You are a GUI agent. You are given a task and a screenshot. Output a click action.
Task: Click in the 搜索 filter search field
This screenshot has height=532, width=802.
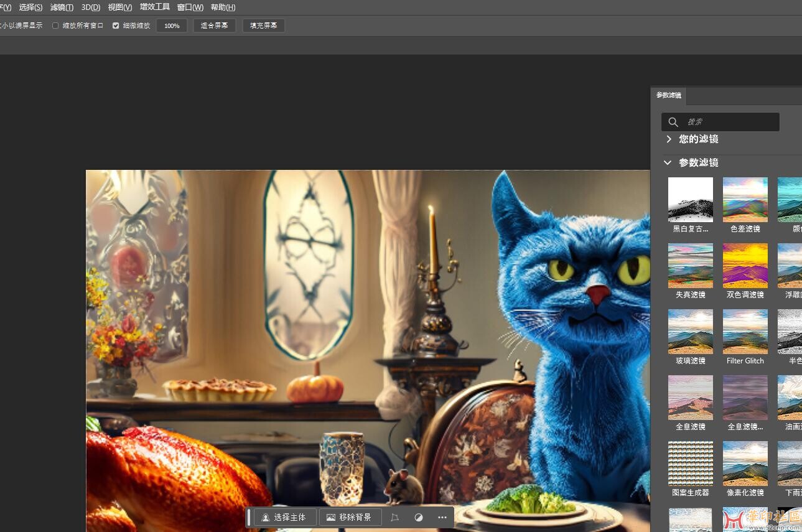point(728,122)
